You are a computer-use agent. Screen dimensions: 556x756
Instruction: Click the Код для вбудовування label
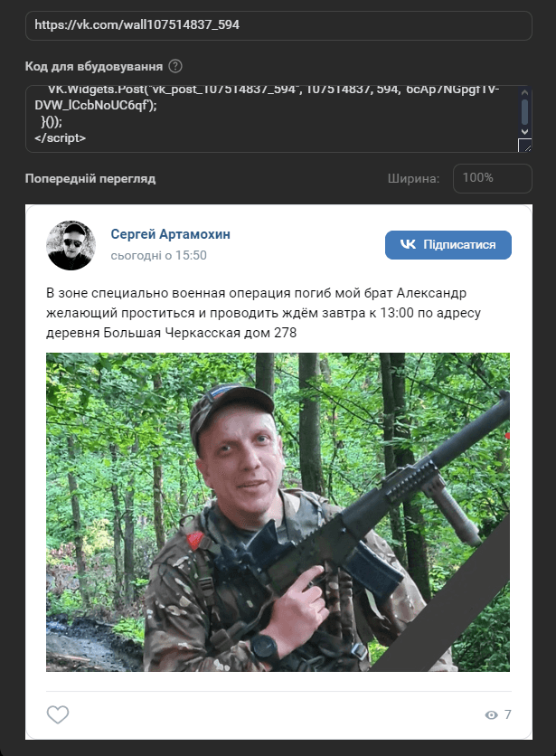coord(94,66)
